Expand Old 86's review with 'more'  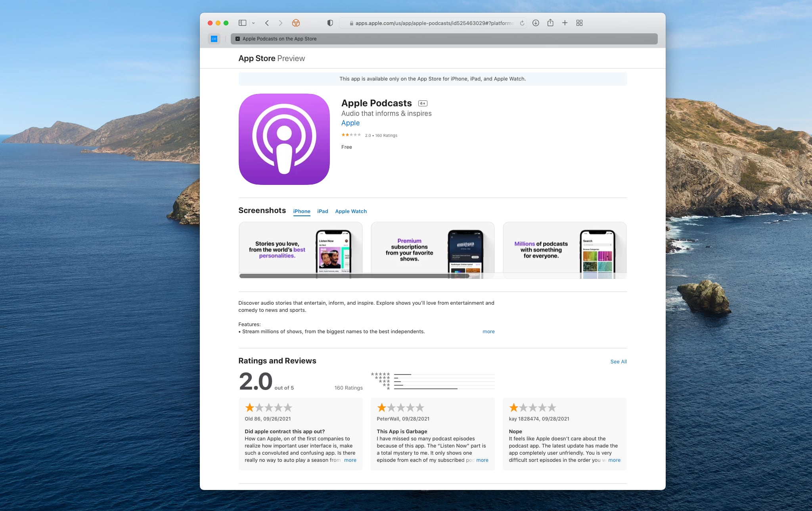[350, 460]
